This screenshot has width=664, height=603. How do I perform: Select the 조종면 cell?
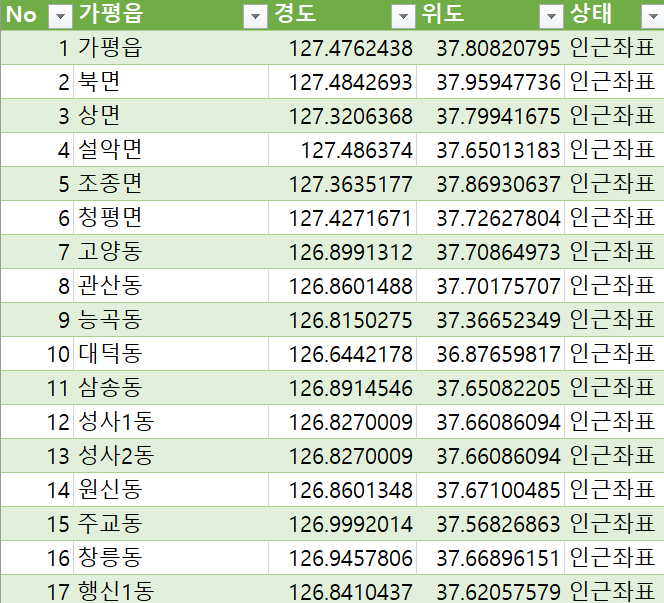[171, 184]
